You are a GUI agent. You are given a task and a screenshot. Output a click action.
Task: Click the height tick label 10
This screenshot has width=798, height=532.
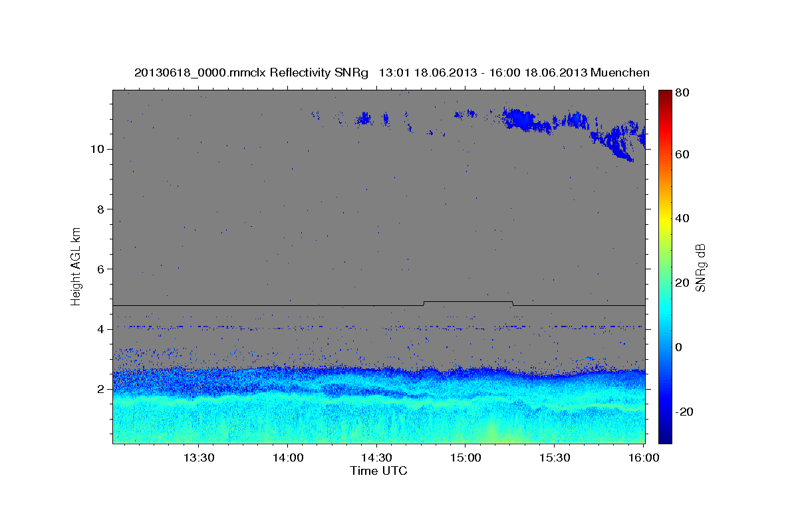[x=96, y=149]
